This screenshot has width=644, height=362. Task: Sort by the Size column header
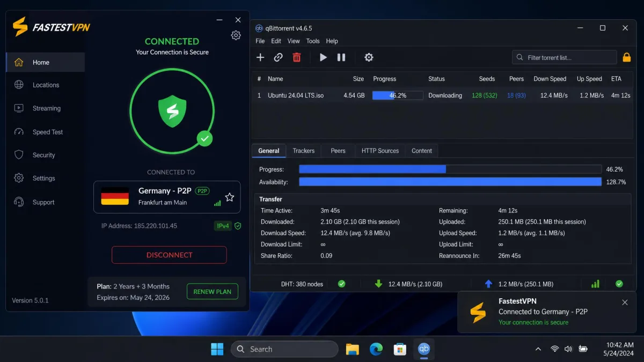pos(358,79)
